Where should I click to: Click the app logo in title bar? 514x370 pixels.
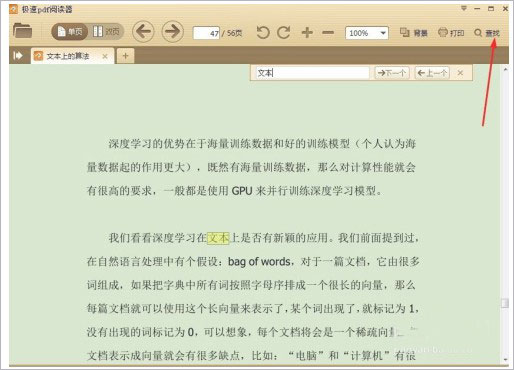[13, 9]
